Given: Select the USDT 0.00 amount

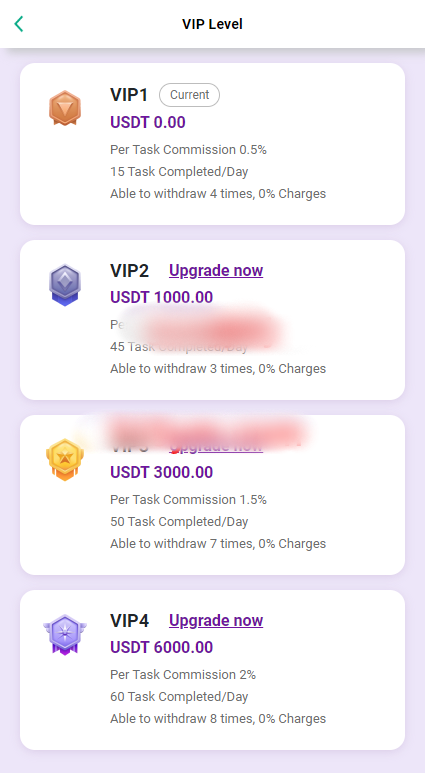Looking at the screenshot, I should pos(148,122).
